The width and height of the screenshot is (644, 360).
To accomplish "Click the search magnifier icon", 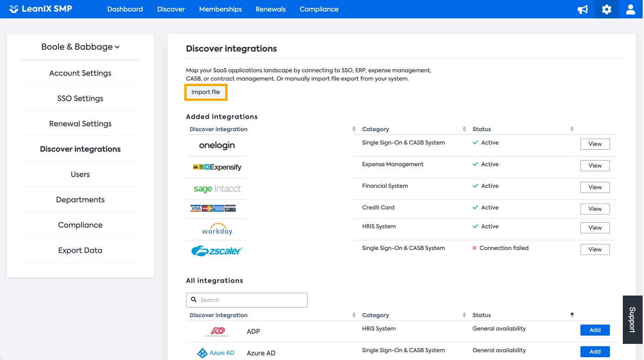I will [193, 300].
